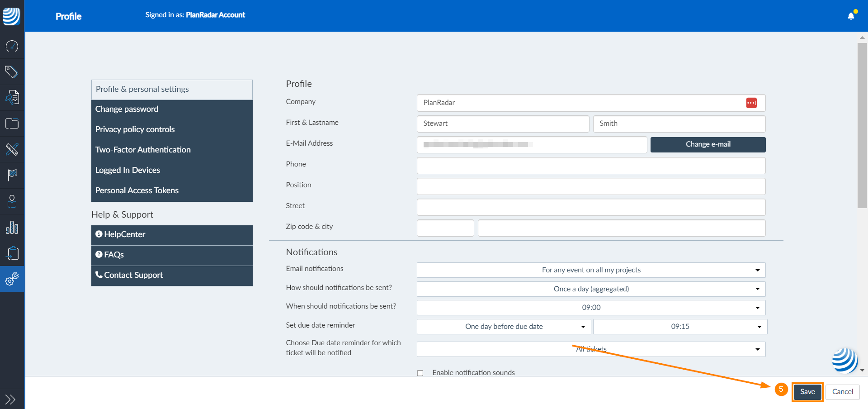868x409 pixels.
Task: Enable notification sounds checkbox
Action: [x=420, y=373]
